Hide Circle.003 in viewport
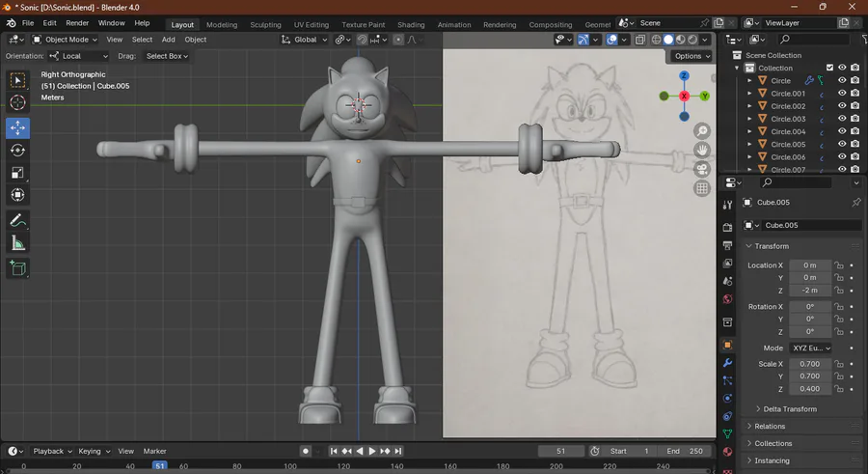868x474 pixels. click(x=842, y=119)
